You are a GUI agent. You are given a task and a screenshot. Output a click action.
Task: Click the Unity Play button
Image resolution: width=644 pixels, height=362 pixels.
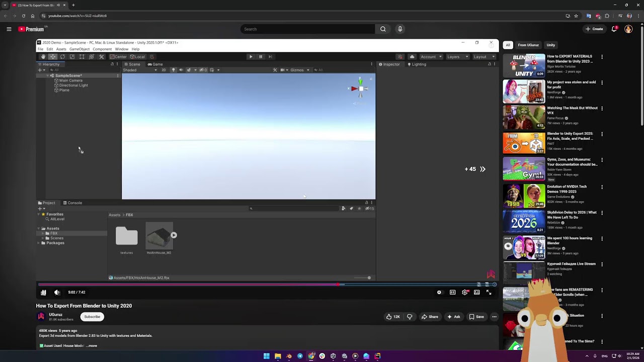click(251, 57)
